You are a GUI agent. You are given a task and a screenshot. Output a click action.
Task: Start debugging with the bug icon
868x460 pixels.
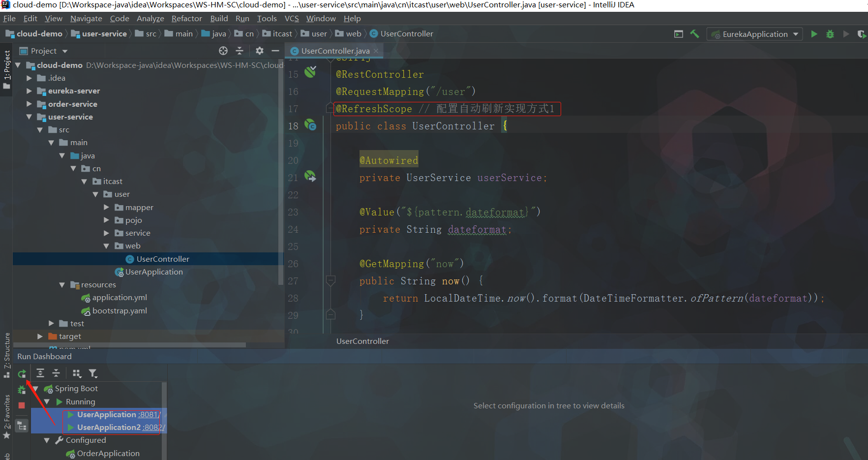[830, 34]
